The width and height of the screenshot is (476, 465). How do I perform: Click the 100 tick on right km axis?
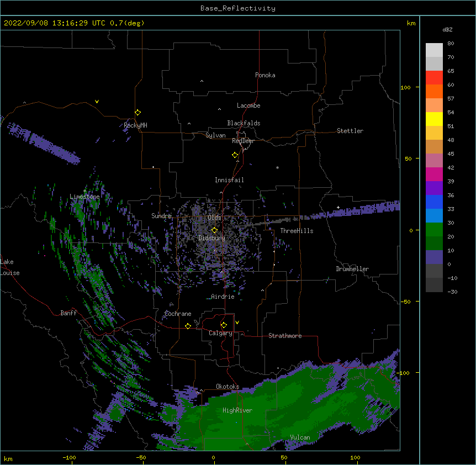point(405,87)
